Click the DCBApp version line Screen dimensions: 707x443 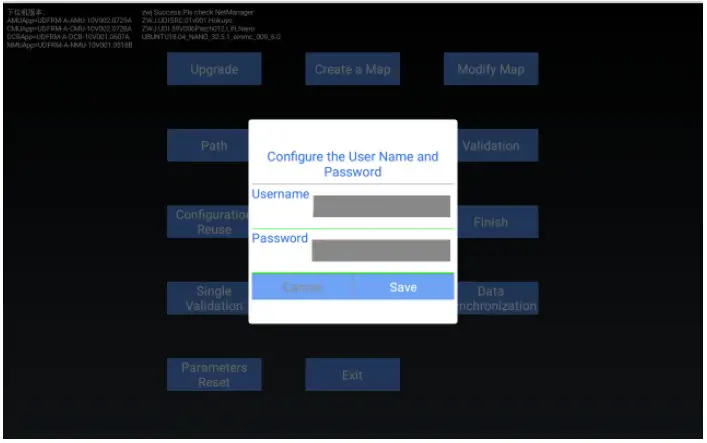click(x=69, y=37)
